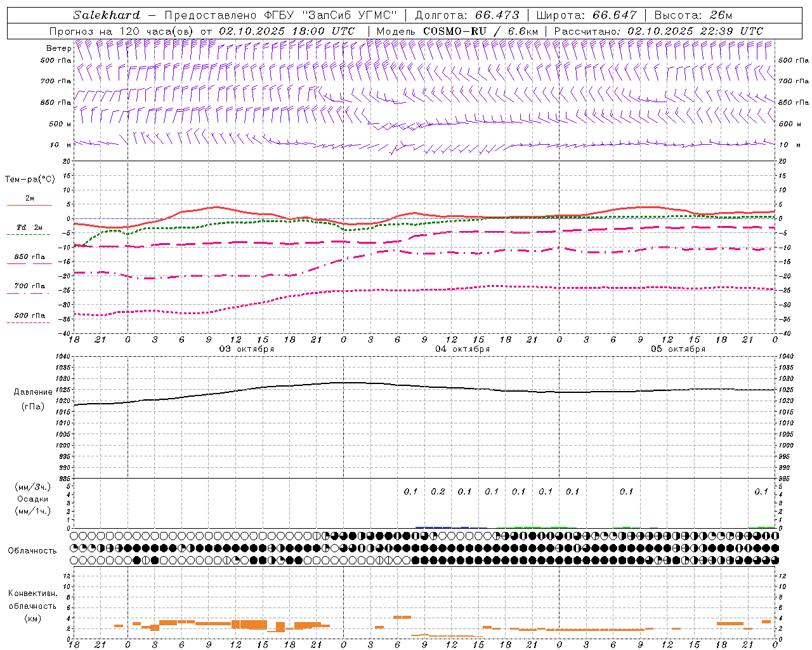Click the "0.2" precipitation value

click(x=438, y=491)
